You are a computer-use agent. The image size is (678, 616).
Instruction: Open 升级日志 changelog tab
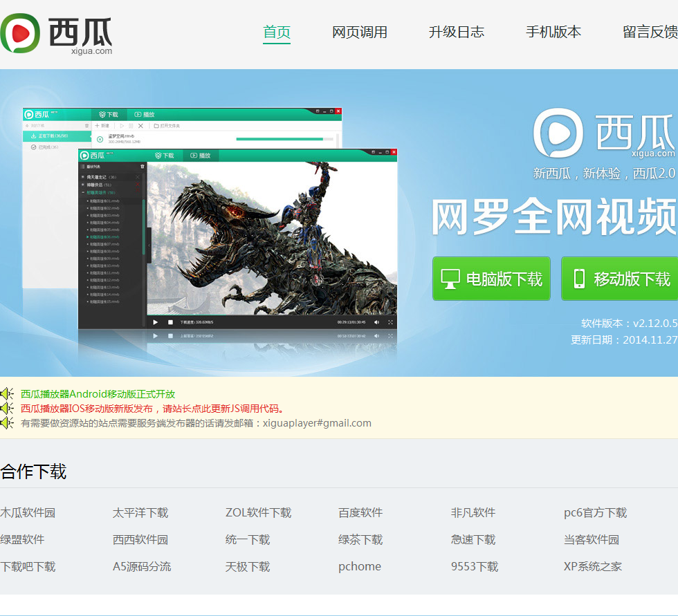pyautogui.click(x=456, y=32)
